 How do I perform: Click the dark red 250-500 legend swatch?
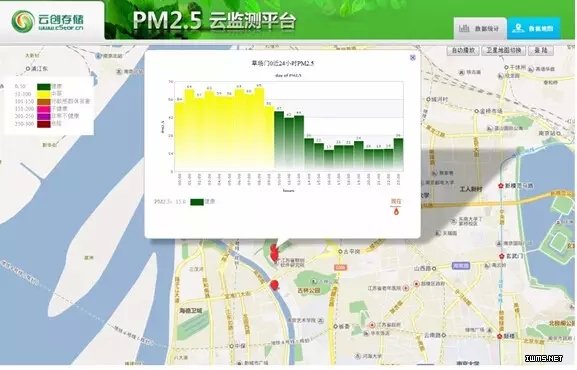click(44, 124)
